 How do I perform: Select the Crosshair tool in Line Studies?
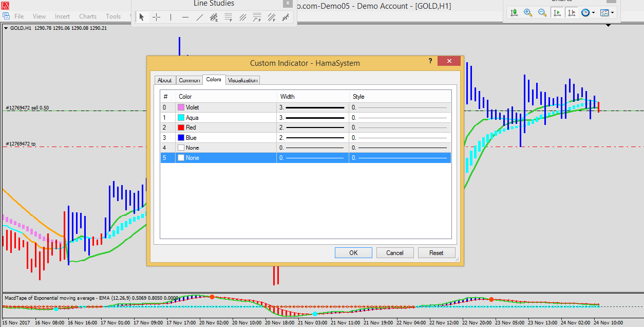(x=156, y=17)
